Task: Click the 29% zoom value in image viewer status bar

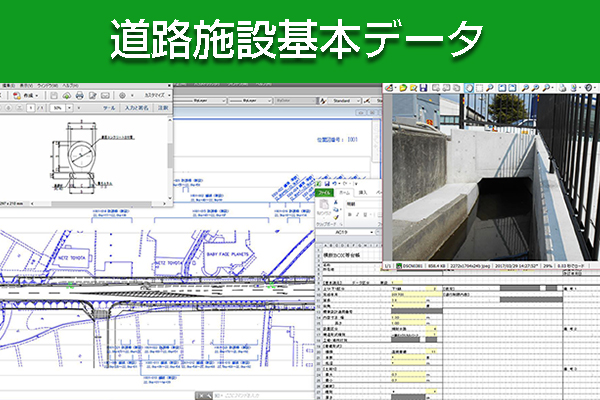Action: coord(548,265)
